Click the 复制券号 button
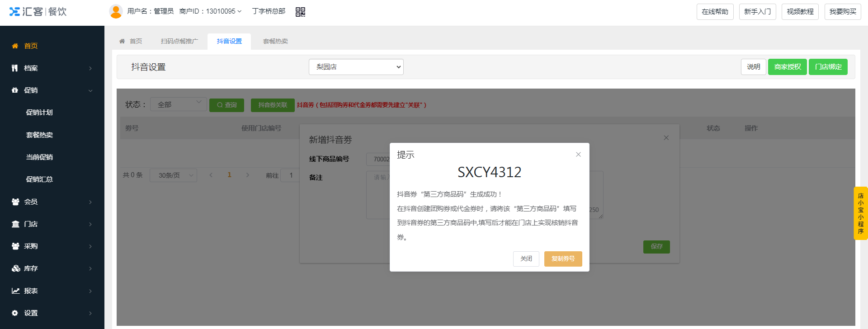 point(563,258)
